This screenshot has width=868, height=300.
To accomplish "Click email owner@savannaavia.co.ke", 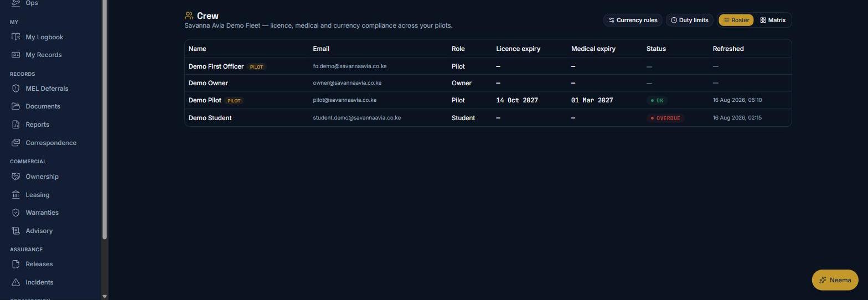I will click(x=347, y=83).
